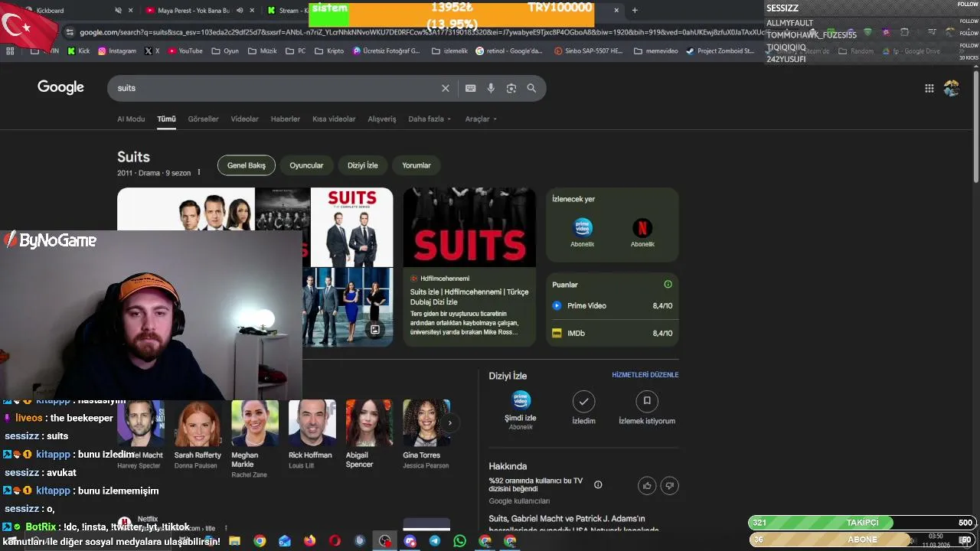980x551 pixels.
Task: Switch to Haberler news tab
Action: 286,119
